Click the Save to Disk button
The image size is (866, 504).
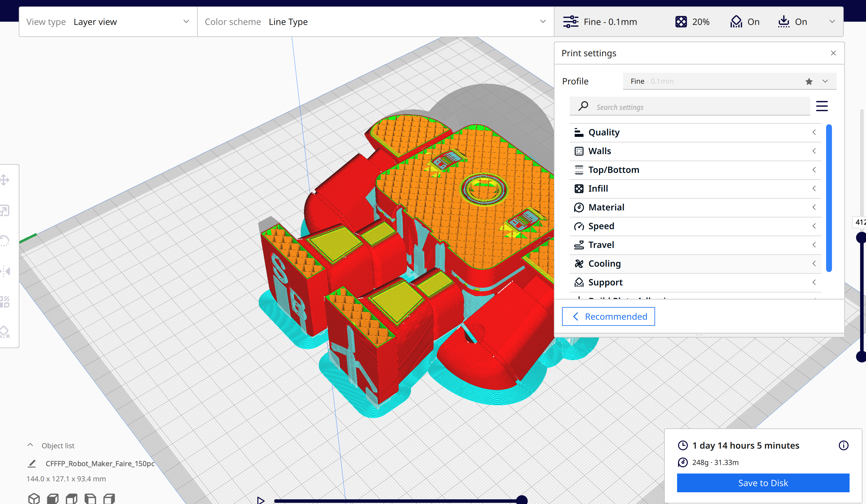coord(763,483)
